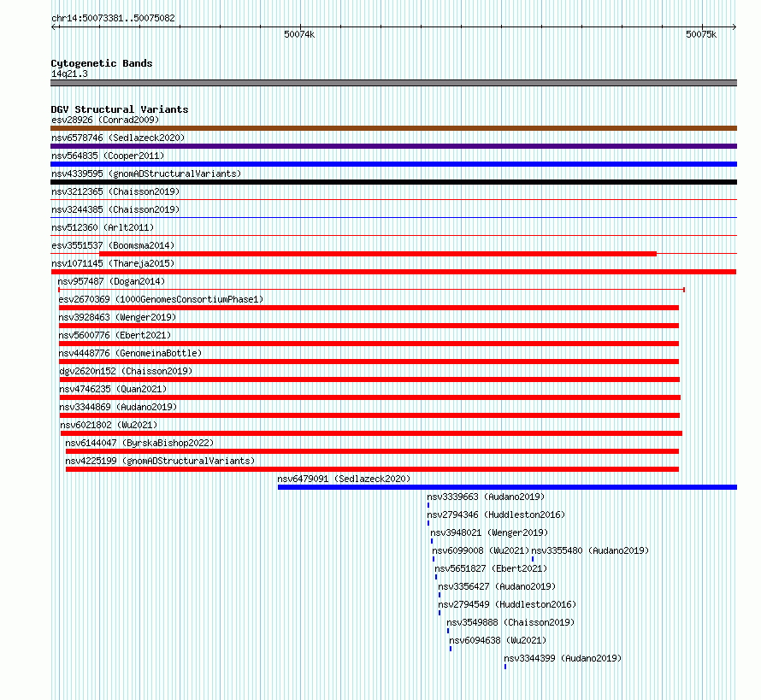Click the left arrow end of the ruler
The width and height of the screenshot is (761, 700).
[54, 26]
